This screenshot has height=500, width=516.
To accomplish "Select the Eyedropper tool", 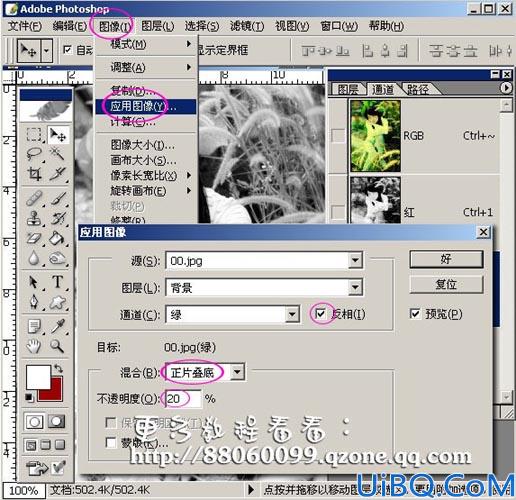I will pos(57,327).
